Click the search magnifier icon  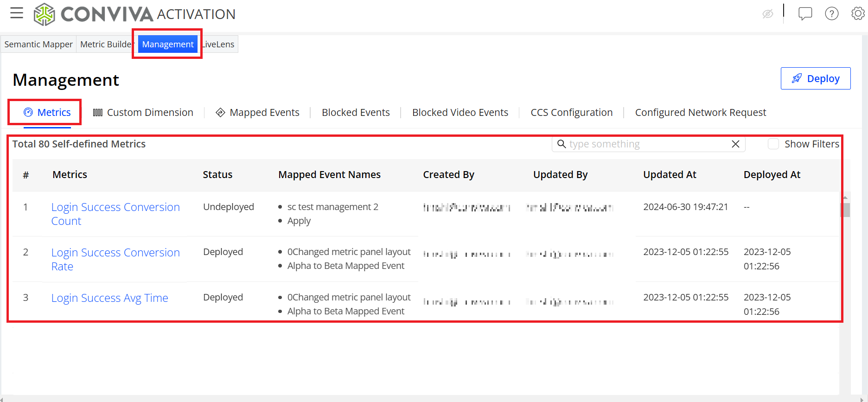pyautogui.click(x=562, y=144)
